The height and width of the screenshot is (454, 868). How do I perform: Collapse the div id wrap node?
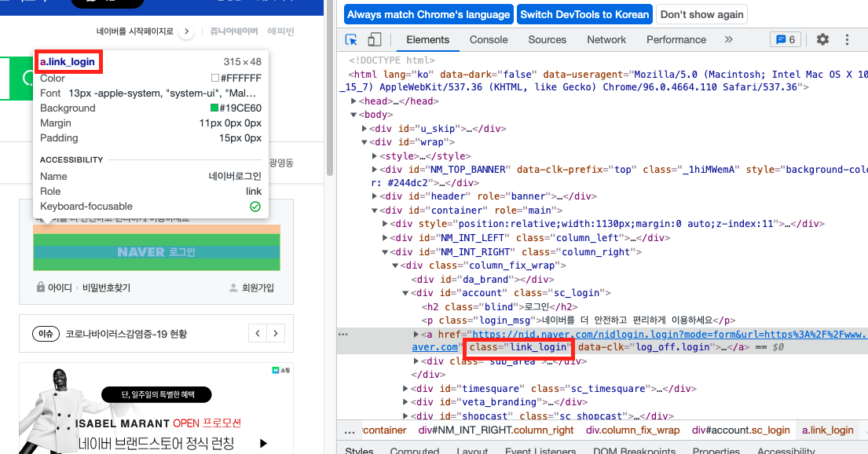click(364, 142)
